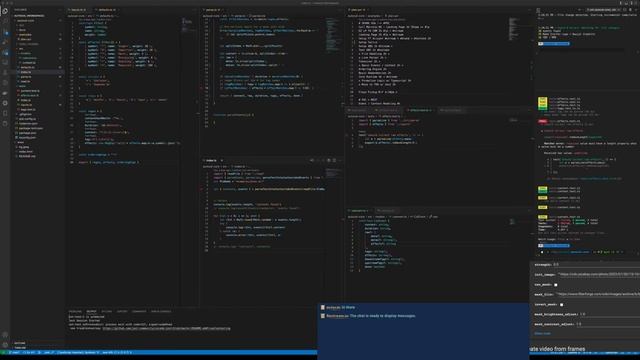
Task: Open PROBLEMS tab in bottom panel
Action: coord(75,311)
